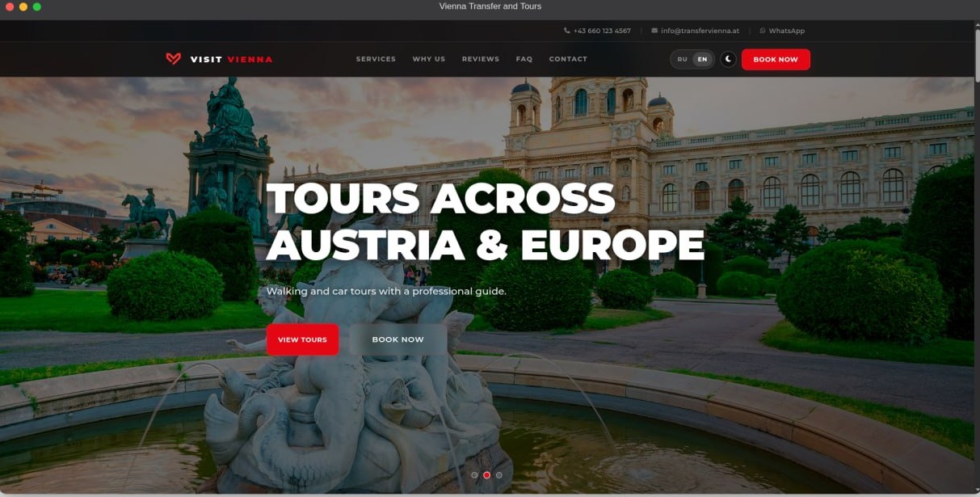Select the first hero slider dot
The width and height of the screenshot is (980, 497).
pyautogui.click(x=474, y=475)
